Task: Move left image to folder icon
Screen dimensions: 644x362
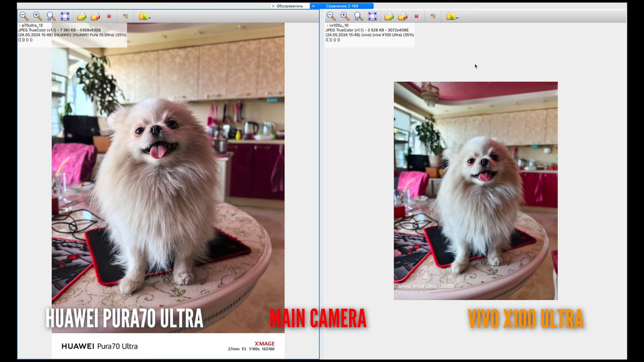Action: pyautogui.click(x=96, y=17)
